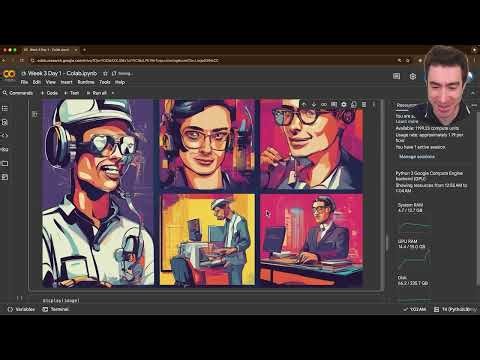Click the Colab logo
The width and height of the screenshot is (480, 360).
pyautogui.click(x=9, y=75)
